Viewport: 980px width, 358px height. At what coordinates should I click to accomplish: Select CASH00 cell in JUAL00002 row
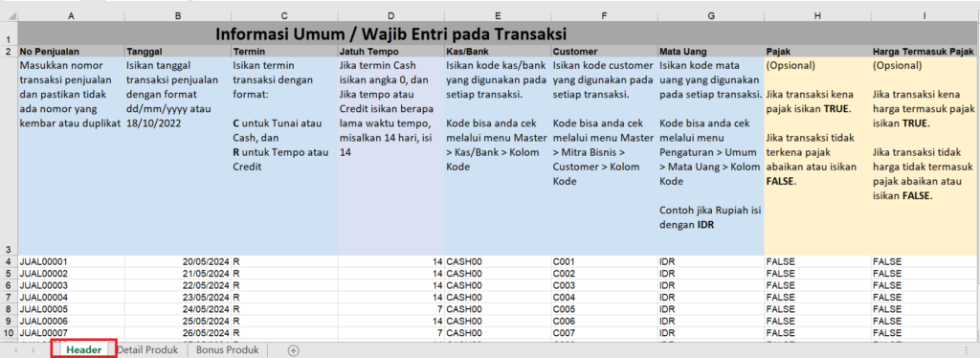coord(498,274)
